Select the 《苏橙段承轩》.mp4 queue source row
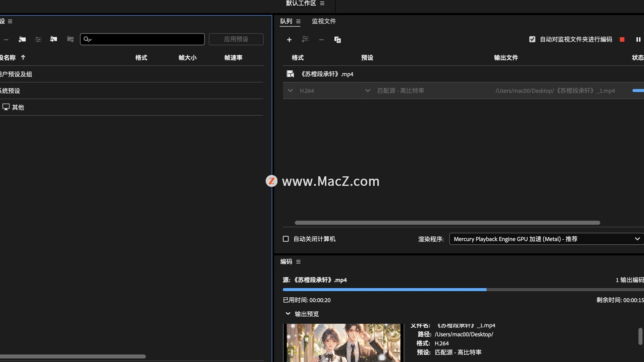Image resolution: width=644 pixels, height=362 pixels. tap(463, 74)
